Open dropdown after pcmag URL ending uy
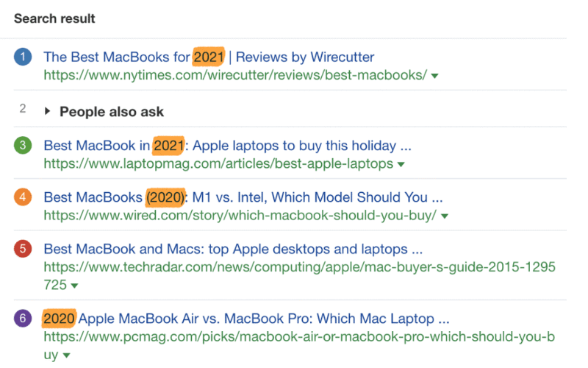Image resolution: width=588 pixels, height=368 pixels. click(x=66, y=355)
